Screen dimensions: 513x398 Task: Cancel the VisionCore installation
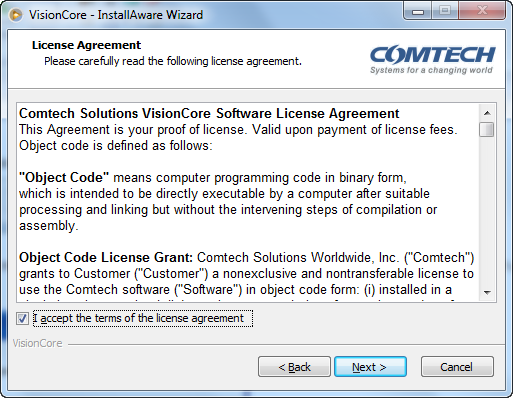click(x=457, y=367)
